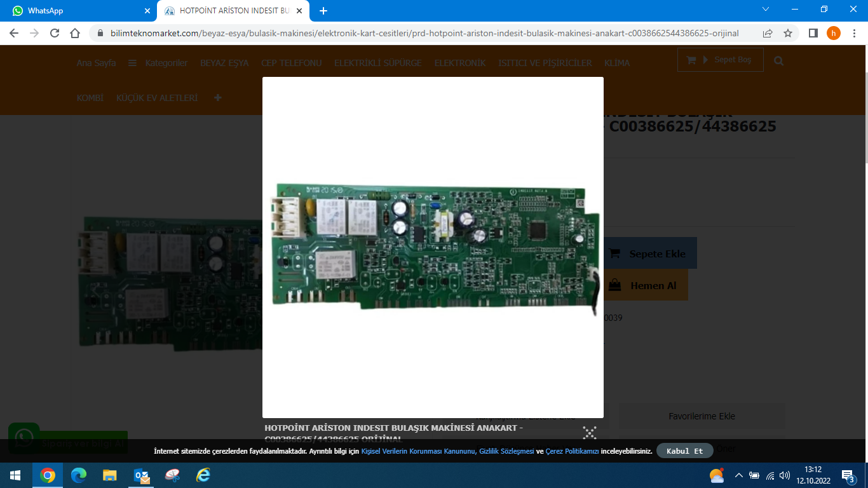Open the taskbar clock and calendar
The height and width of the screenshot is (488, 868).
(813, 475)
